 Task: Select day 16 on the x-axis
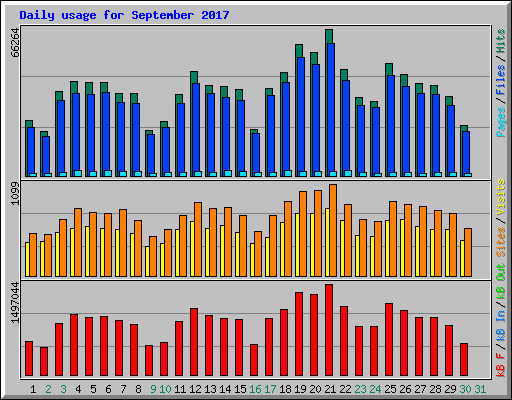(255, 389)
